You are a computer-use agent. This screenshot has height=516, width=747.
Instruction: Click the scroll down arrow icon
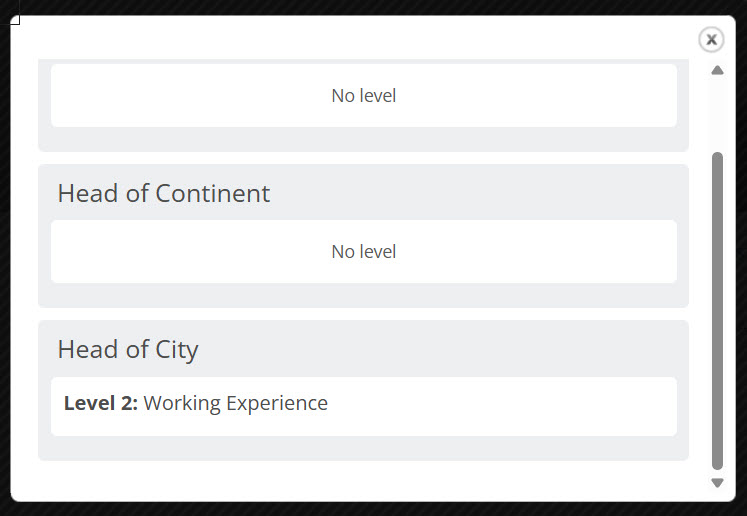pos(717,483)
